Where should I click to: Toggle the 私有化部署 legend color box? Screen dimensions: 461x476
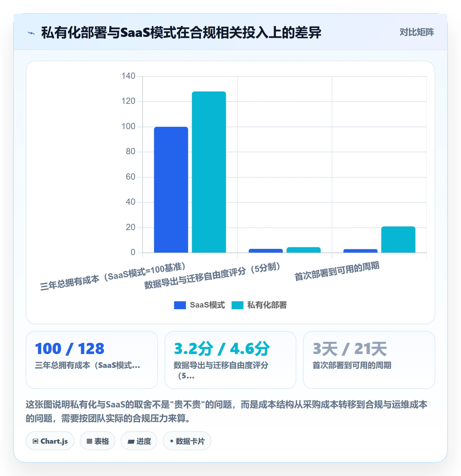(237, 305)
